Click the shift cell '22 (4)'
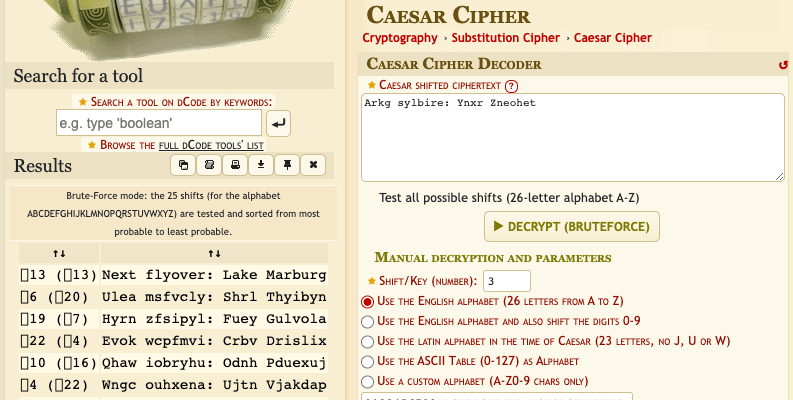The height and width of the screenshot is (400, 793). pyautogui.click(x=59, y=341)
